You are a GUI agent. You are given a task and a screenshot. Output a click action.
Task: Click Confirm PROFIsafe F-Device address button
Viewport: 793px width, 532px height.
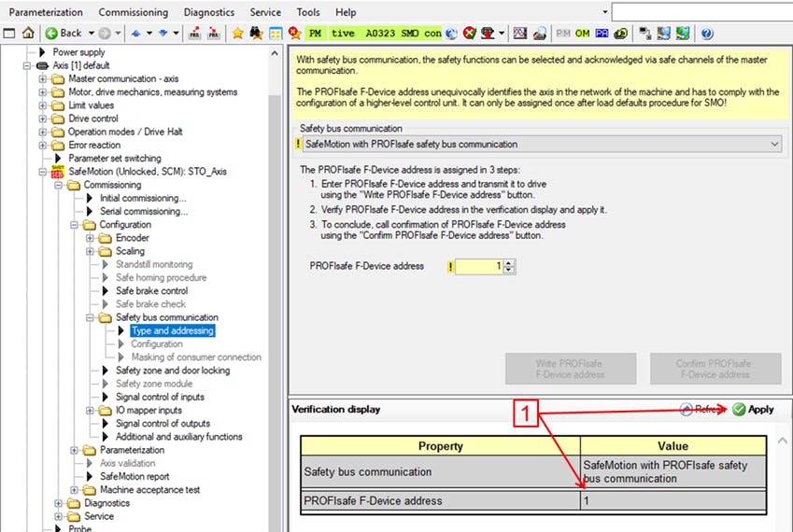click(x=715, y=369)
